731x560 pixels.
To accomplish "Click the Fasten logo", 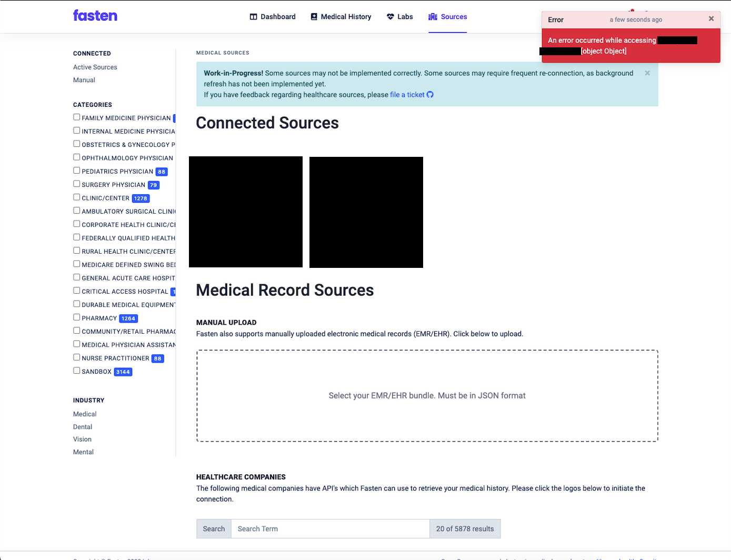I will pyautogui.click(x=95, y=16).
